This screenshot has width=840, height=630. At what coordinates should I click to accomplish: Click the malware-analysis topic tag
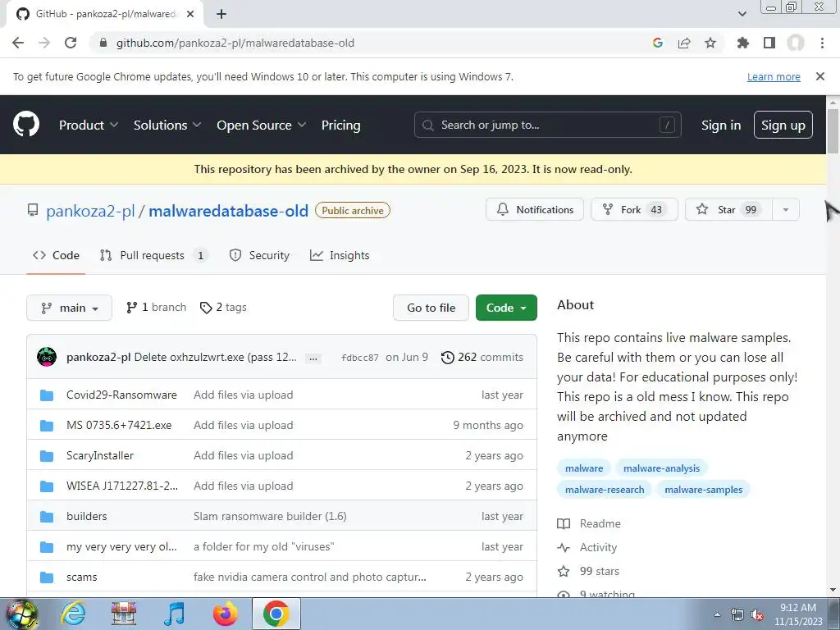(662, 468)
